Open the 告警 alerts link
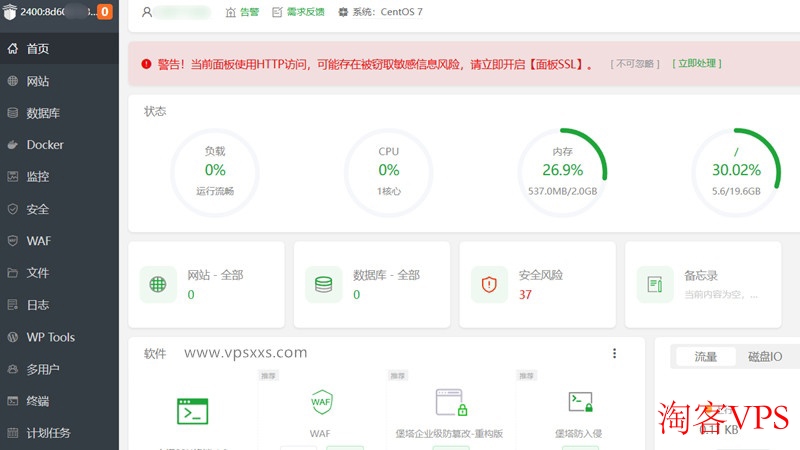 [249, 12]
